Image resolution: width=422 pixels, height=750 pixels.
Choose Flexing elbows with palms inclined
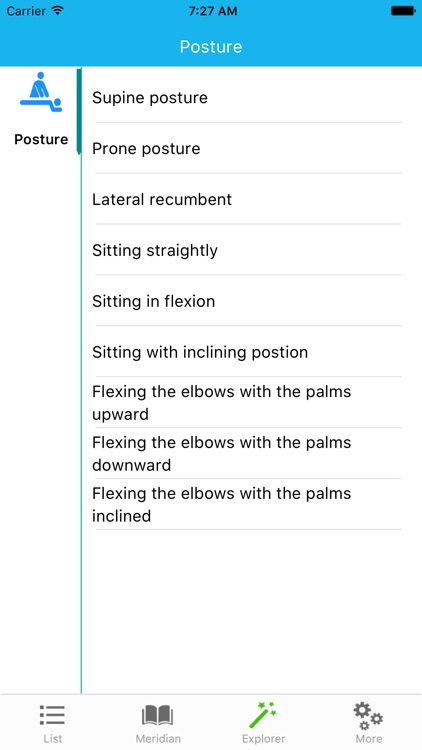tap(248, 504)
